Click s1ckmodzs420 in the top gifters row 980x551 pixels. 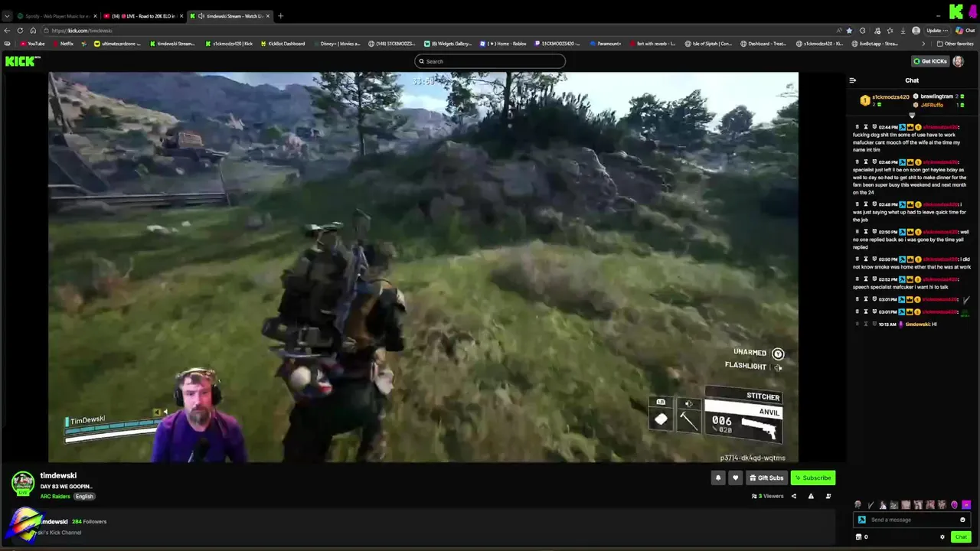890,97
